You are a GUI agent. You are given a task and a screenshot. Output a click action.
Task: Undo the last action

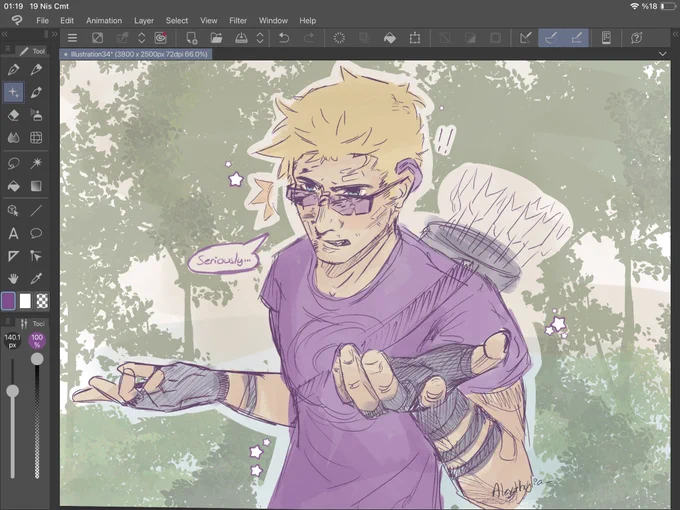(x=284, y=38)
